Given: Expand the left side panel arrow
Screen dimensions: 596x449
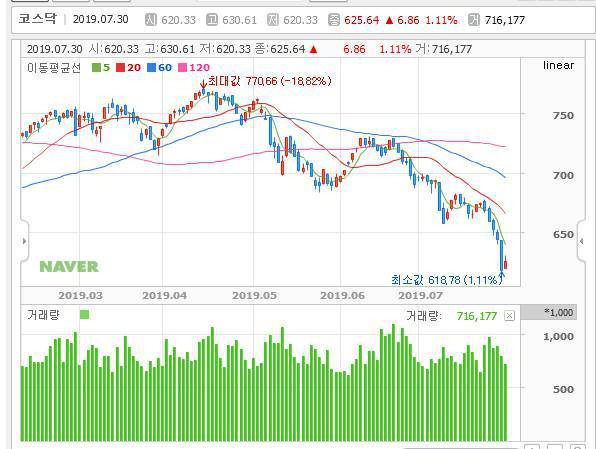Looking at the screenshot, I should 24,241.
